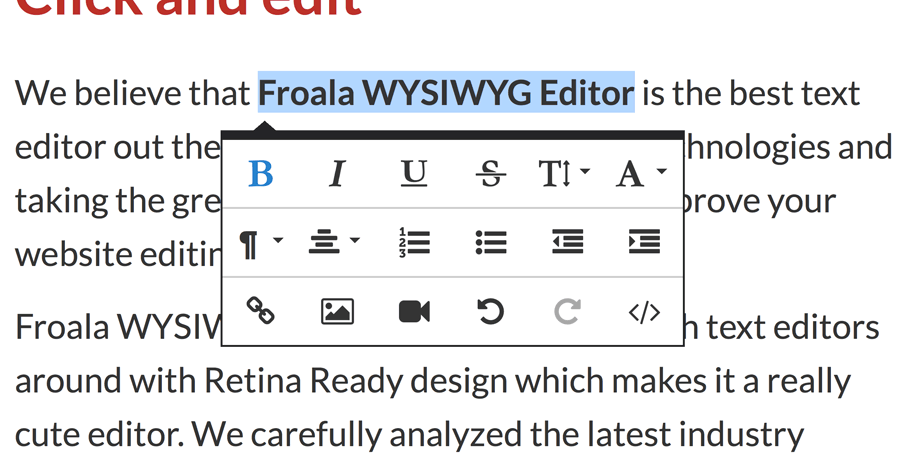910x463 pixels.
Task: Open the Paragraph Format dropdown
Action: coord(261,243)
